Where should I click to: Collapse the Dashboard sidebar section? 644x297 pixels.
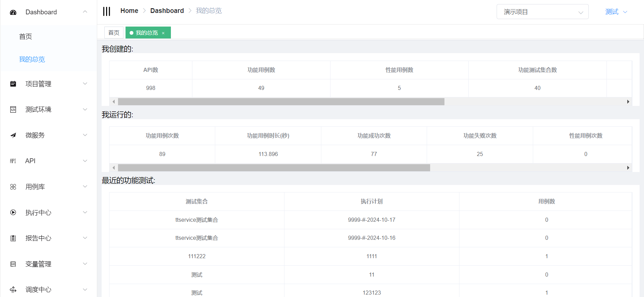[85, 12]
